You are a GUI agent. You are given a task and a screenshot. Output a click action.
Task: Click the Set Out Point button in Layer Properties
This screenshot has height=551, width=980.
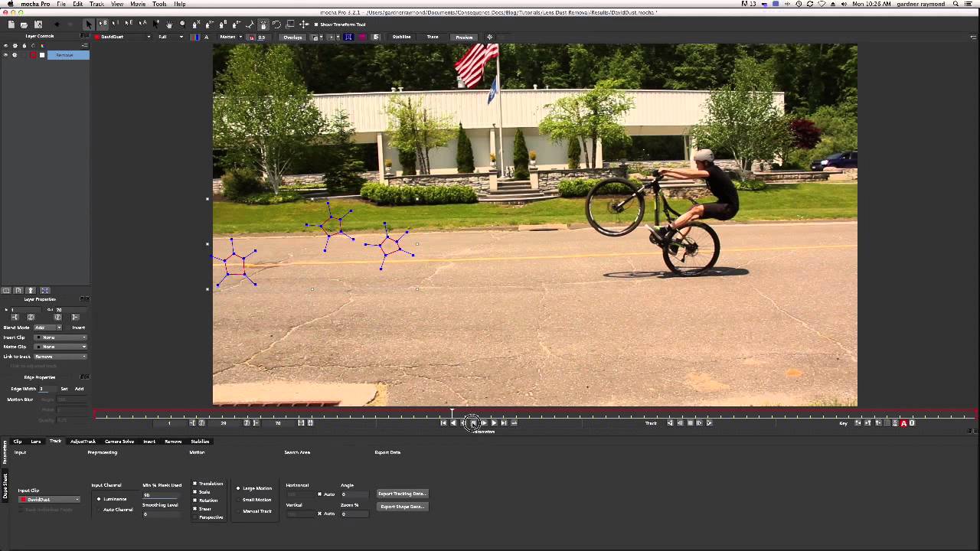75,317
